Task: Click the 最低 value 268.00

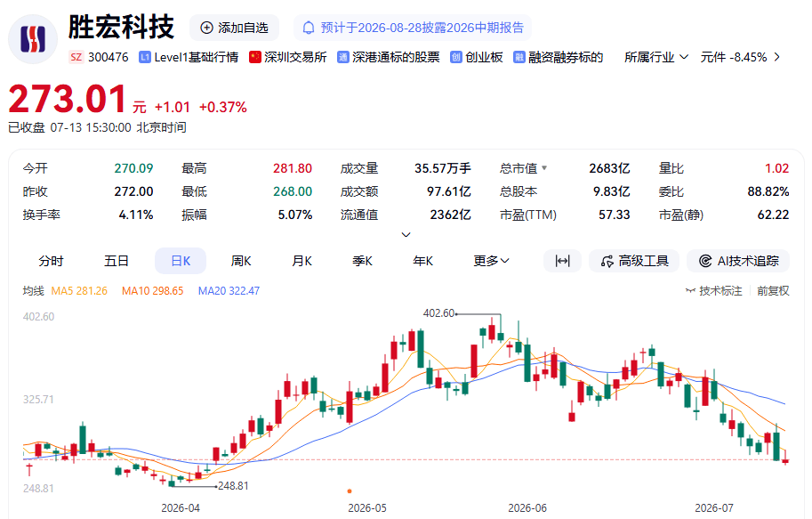Action: point(293,191)
